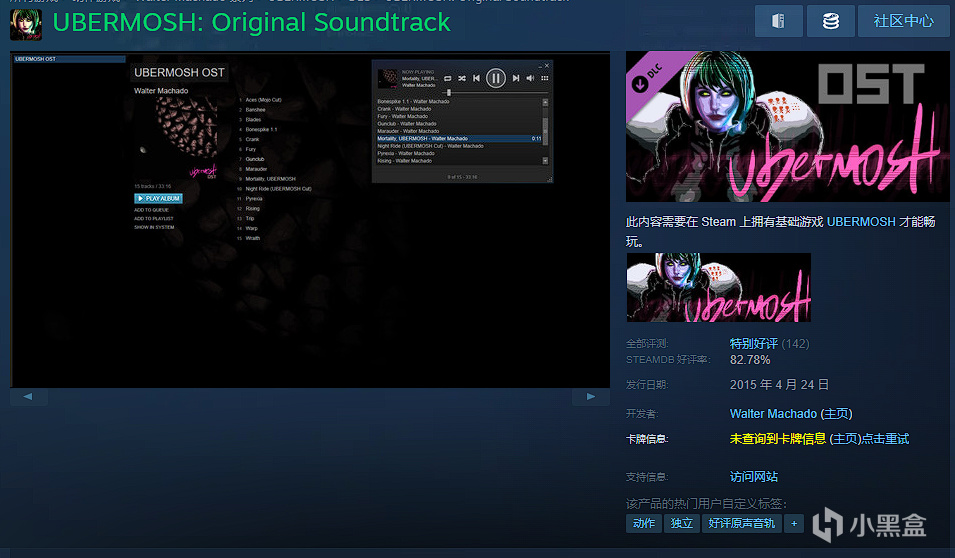Screen dimensions: 955x558
Task: Minimize the music player mini window
Action: click(540, 65)
